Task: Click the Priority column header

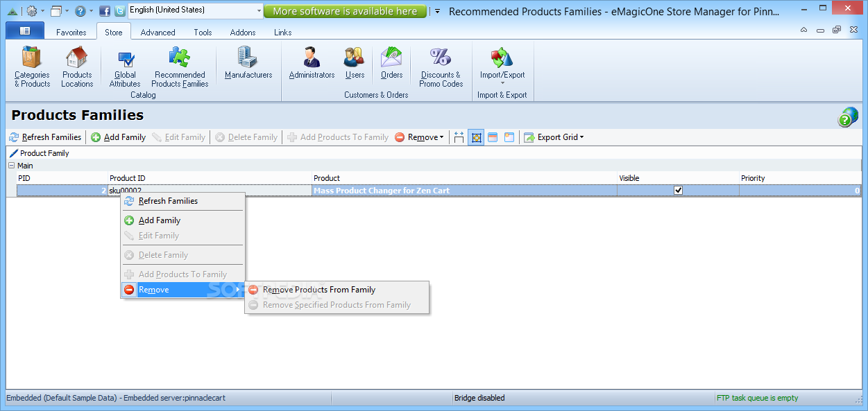Action: pyautogui.click(x=800, y=178)
